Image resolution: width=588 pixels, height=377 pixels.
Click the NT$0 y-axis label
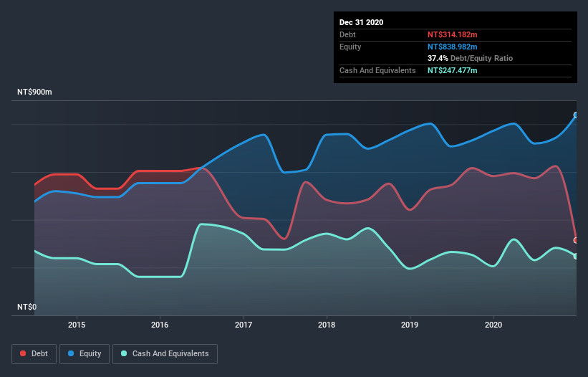(x=27, y=307)
